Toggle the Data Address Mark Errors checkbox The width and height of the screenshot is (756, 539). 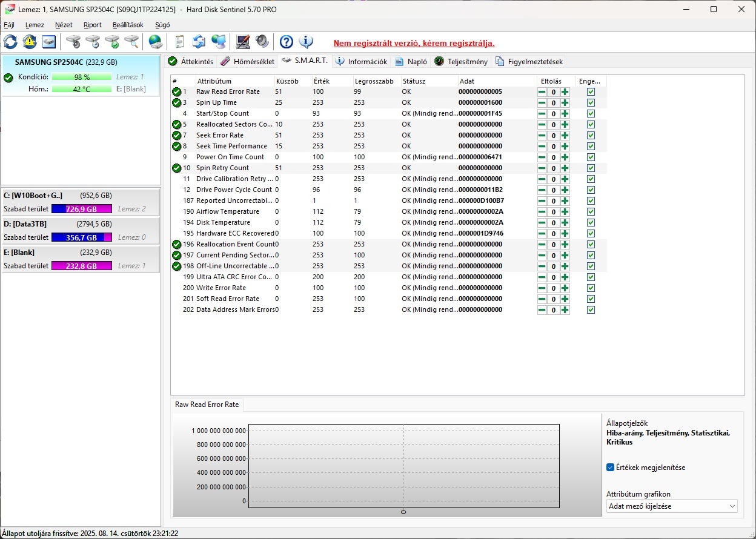pyautogui.click(x=591, y=310)
